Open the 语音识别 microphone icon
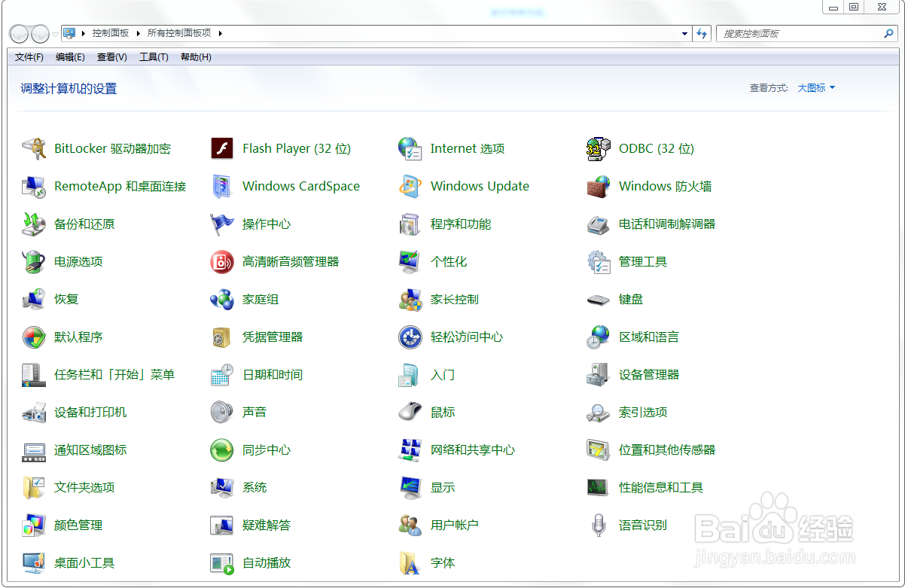 click(599, 525)
